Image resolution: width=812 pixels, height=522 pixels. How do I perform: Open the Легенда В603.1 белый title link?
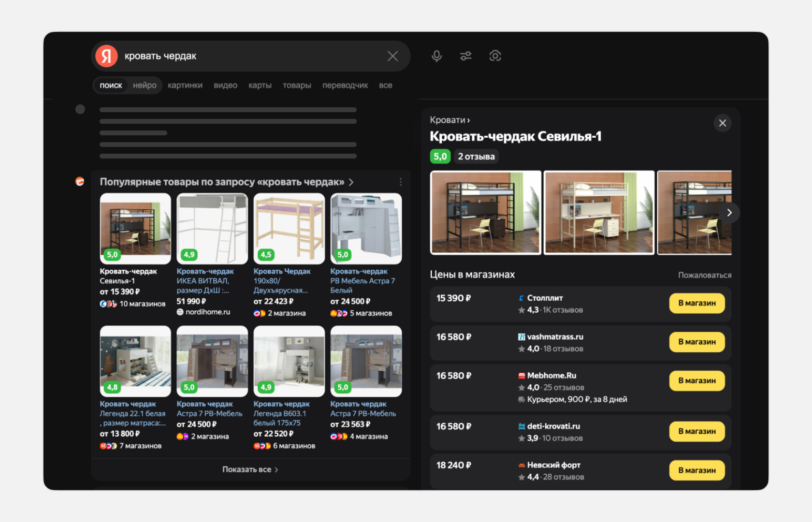point(282,413)
